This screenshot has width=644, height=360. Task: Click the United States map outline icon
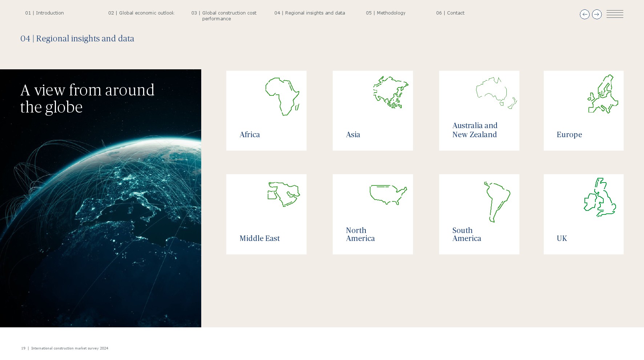coord(388,195)
